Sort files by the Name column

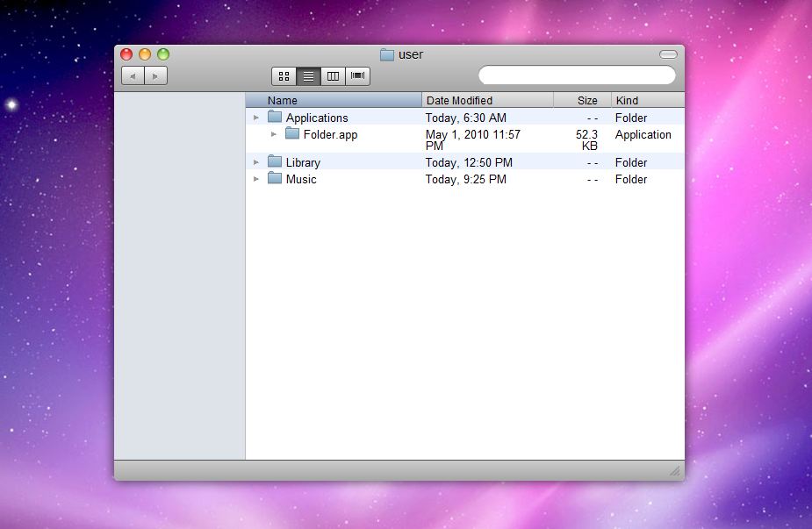[x=281, y=99]
